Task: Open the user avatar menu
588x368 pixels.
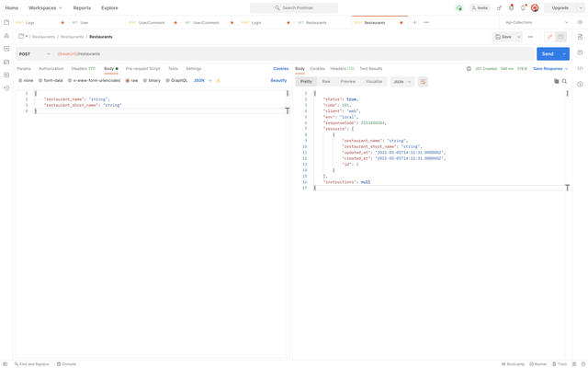Action: [535, 8]
